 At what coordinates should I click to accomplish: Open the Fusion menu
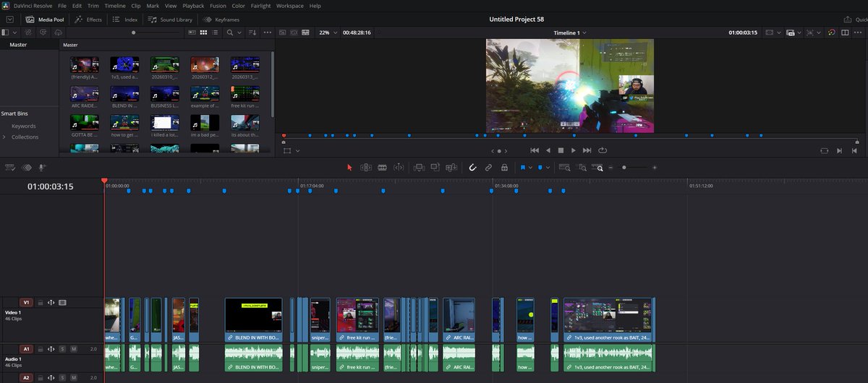click(218, 6)
